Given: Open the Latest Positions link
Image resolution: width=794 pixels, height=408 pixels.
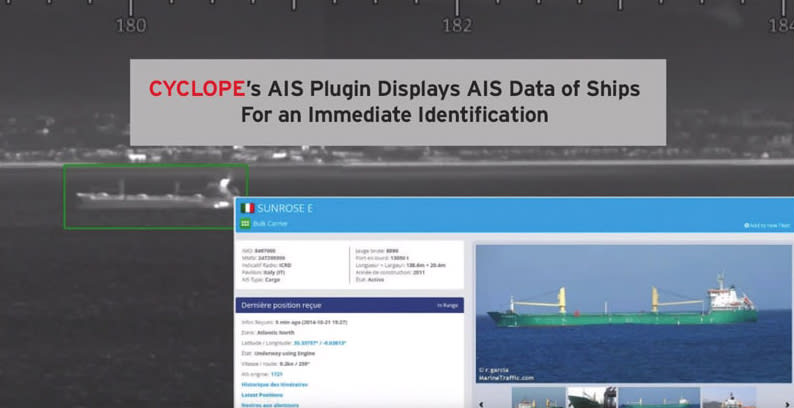Looking at the screenshot, I should (262, 395).
